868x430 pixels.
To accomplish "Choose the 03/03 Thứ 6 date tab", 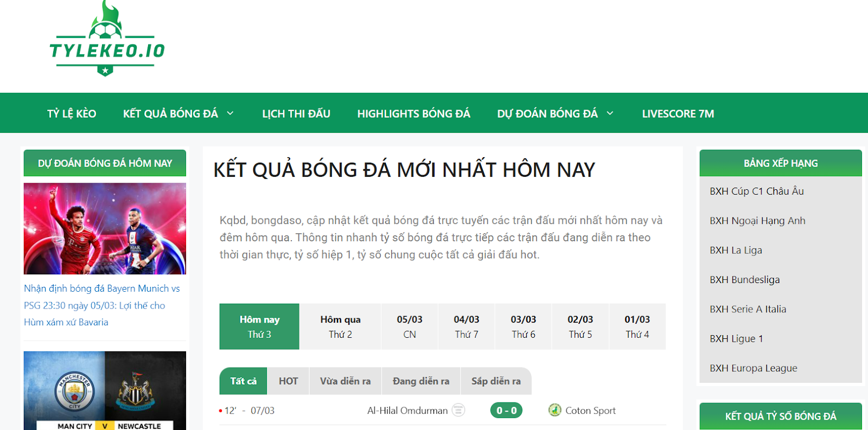I will click(x=524, y=326).
